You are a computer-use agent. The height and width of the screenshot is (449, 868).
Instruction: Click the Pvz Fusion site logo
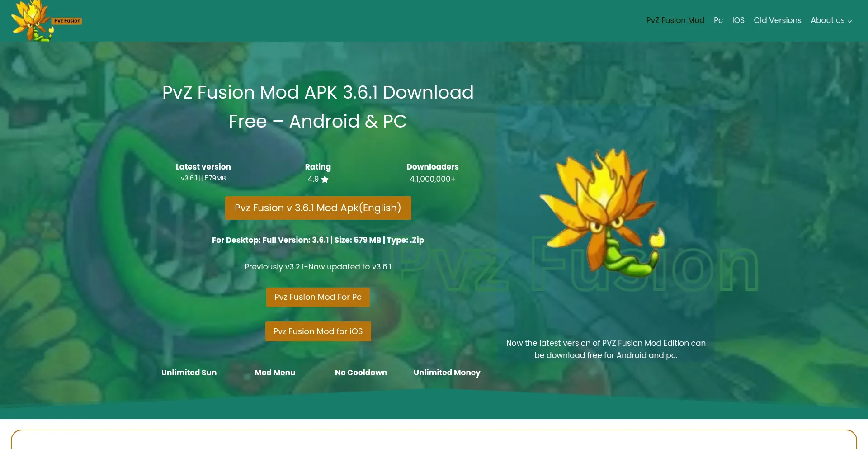coord(46,21)
